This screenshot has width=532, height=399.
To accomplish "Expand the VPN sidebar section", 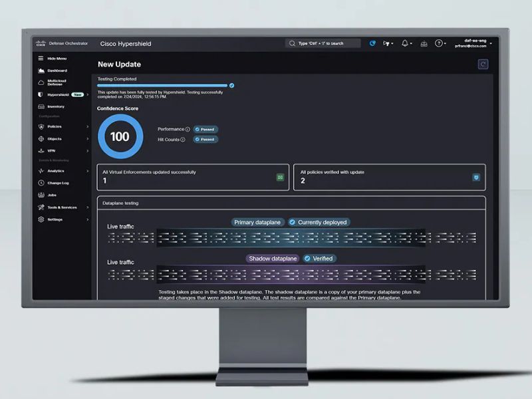I will [87, 151].
